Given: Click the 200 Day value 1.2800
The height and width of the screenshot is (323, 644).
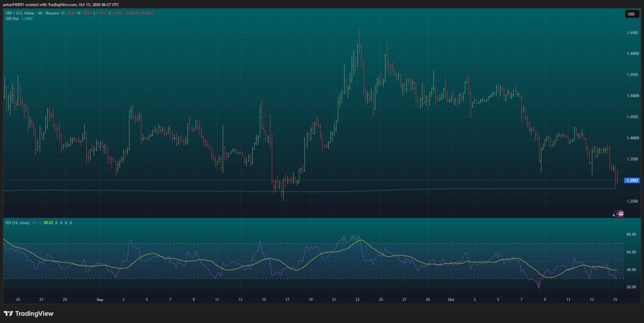Looking at the screenshot, I should tap(26, 18).
